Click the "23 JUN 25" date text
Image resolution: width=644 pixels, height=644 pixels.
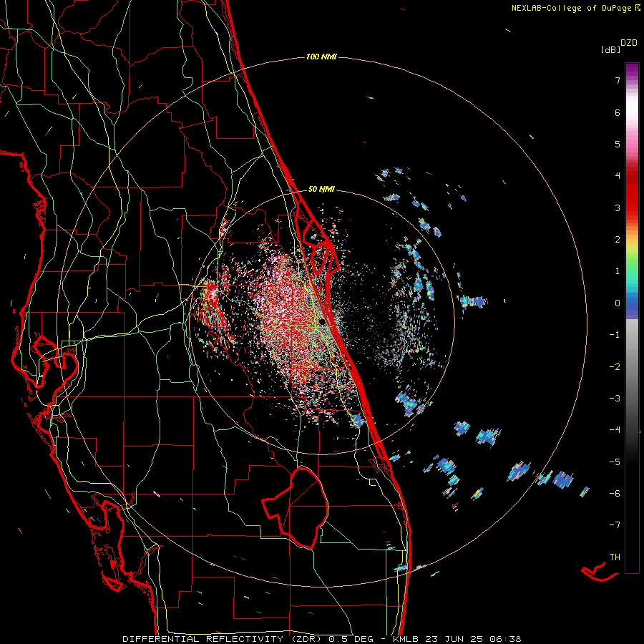[454, 639]
